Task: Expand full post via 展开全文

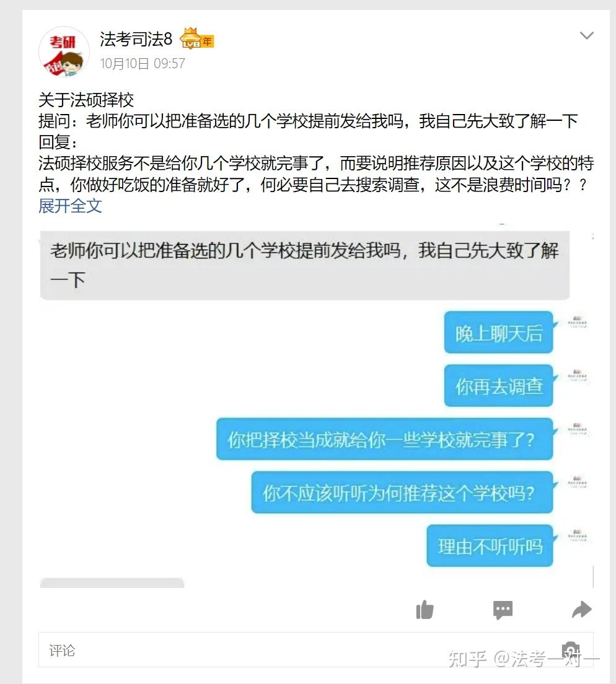Action: [x=70, y=206]
